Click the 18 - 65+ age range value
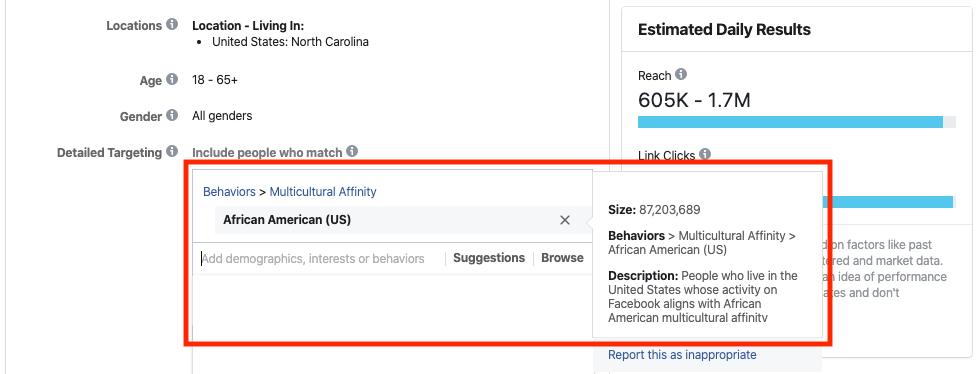The image size is (978, 374). [215, 80]
